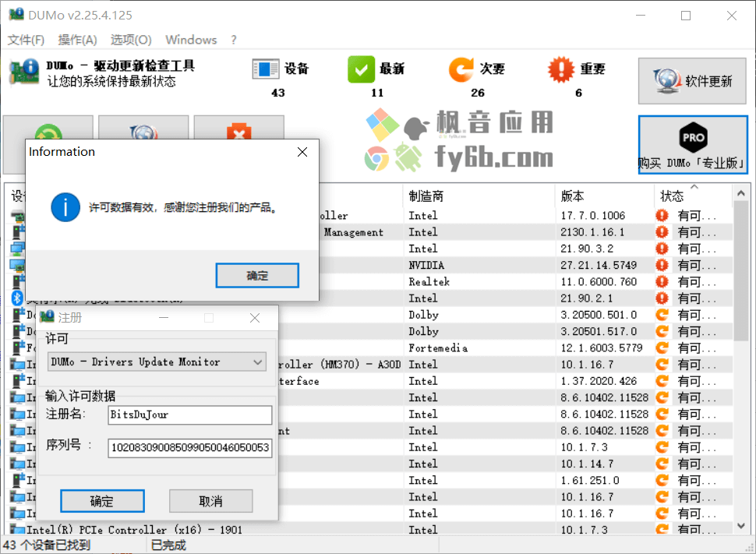The width and height of the screenshot is (756, 554).
Task: Click the green 最新 checkmark icon
Action: point(361,69)
